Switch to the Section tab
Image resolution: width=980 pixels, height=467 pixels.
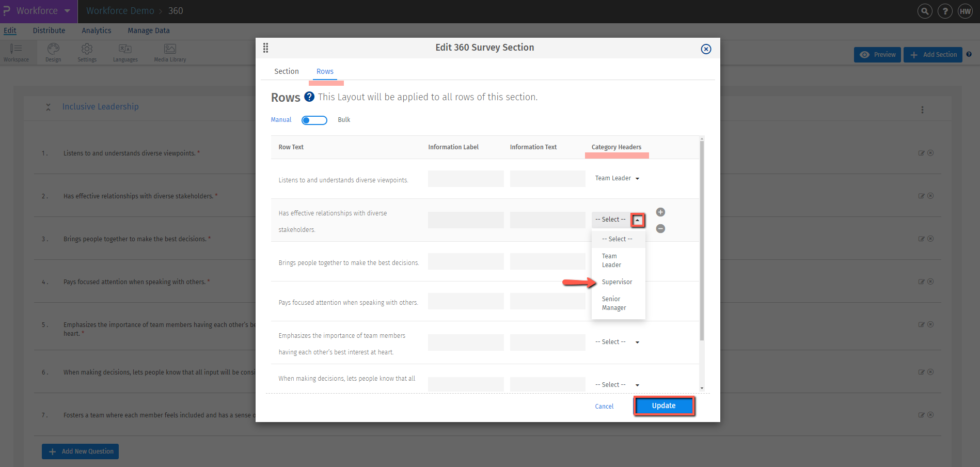click(x=287, y=71)
